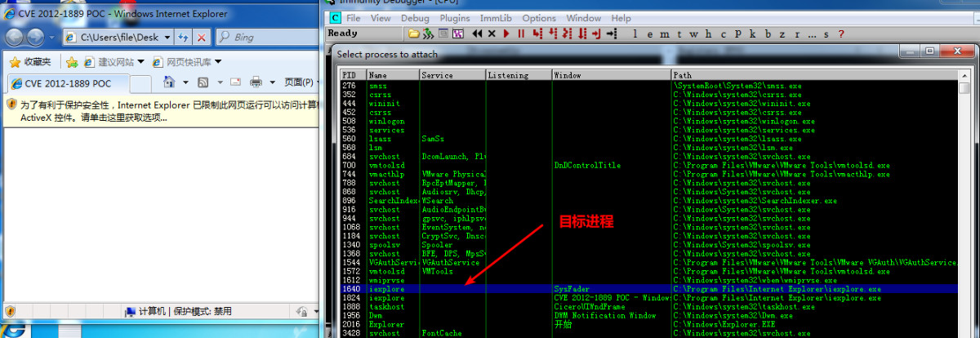Open the Window menu in Immunity Debugger

click(x=583, y=18)
